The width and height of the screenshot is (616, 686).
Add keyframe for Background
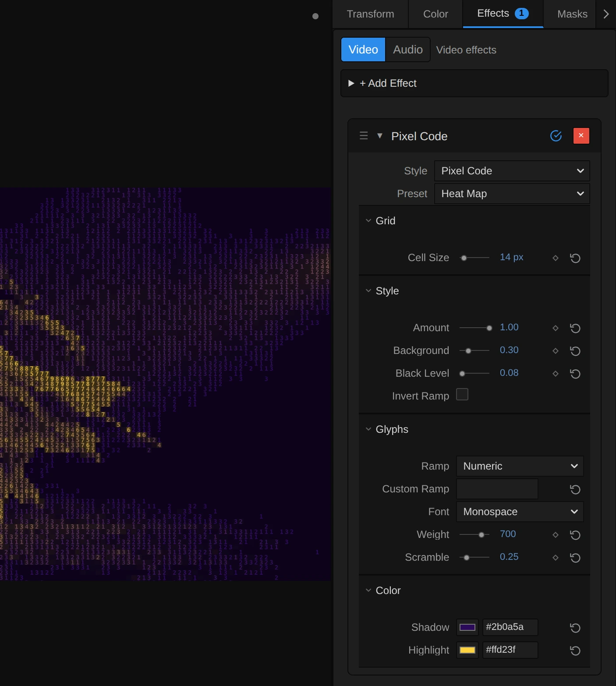(556, 351)
